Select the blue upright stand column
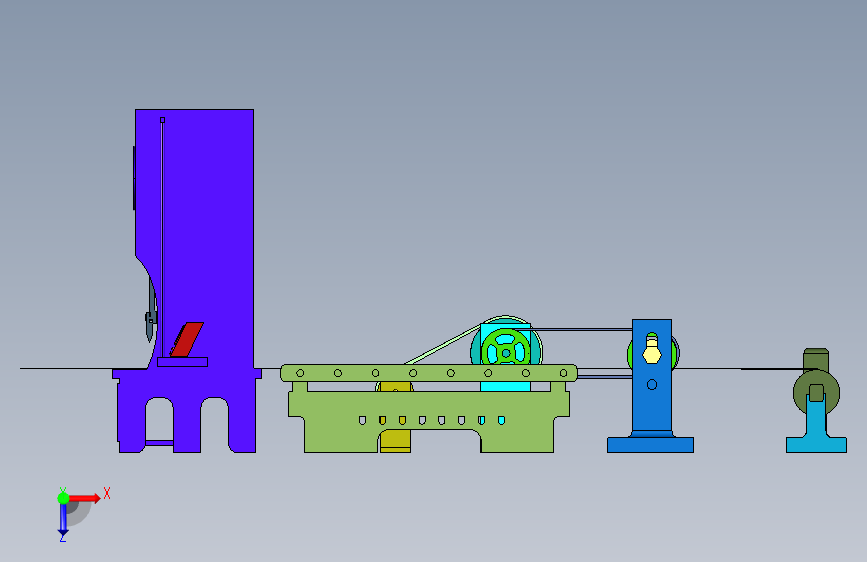The image size is (867, 562). tap(652, 409)
